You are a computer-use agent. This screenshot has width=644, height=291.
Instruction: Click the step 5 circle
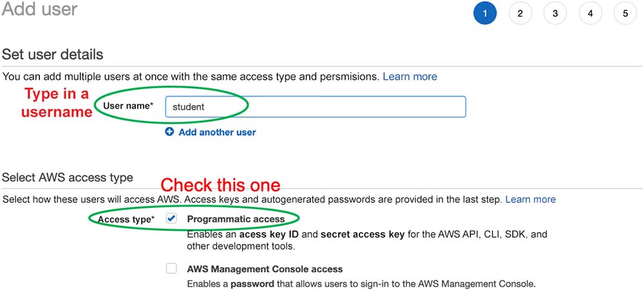click(625, 13)
